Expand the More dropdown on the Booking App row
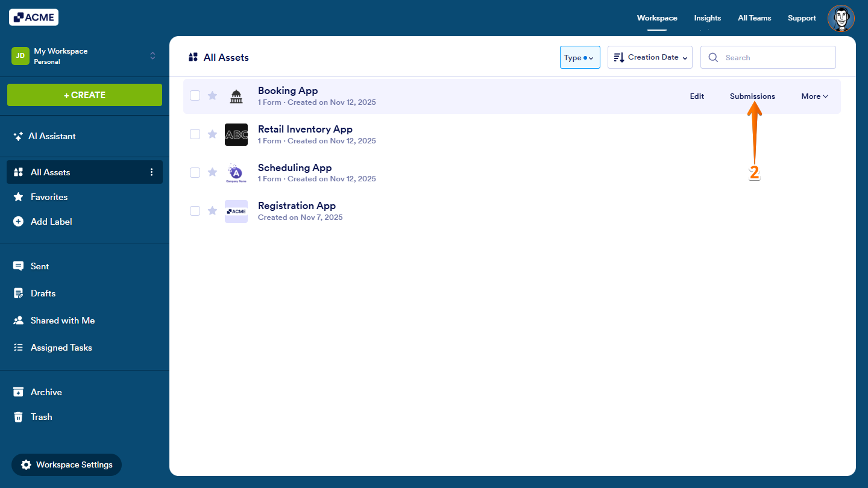The width and height of the screenshot is (868, 488). [x=814, y=96]
